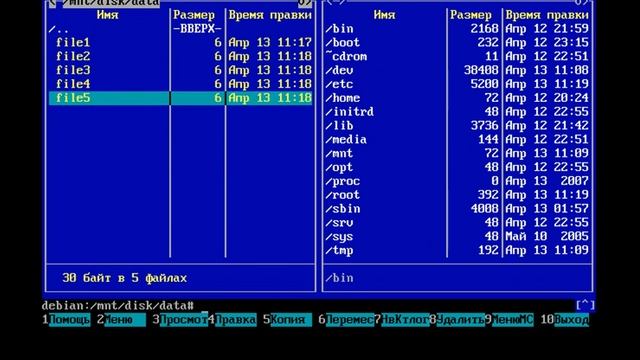Click the 5 Копия function key
Screen dimensions: 640x360
click(288, 320)
